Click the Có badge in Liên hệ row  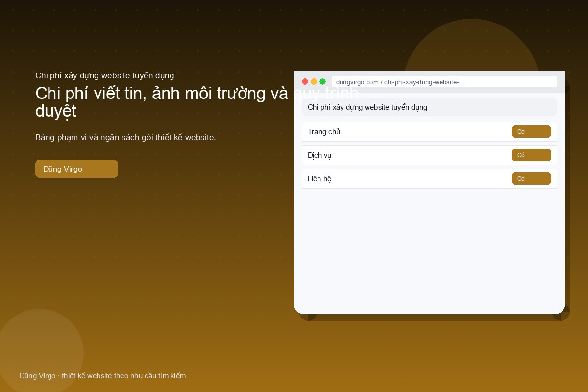click(531, 179)
